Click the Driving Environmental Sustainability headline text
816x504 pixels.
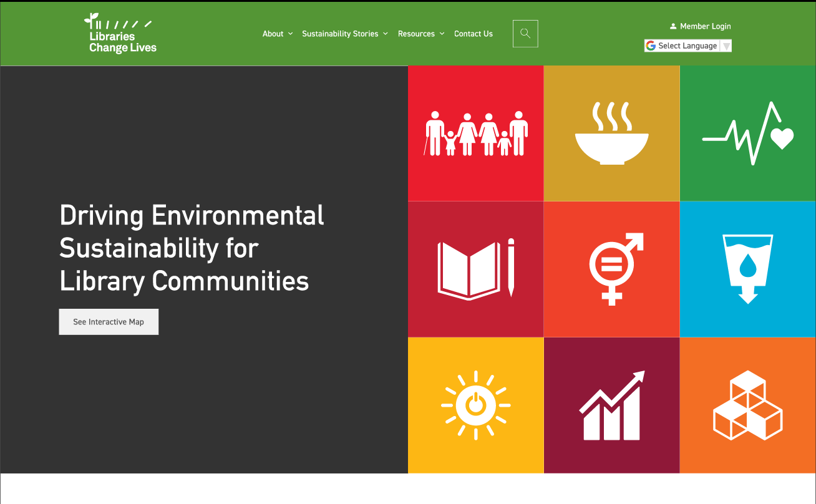coord(192,248)
